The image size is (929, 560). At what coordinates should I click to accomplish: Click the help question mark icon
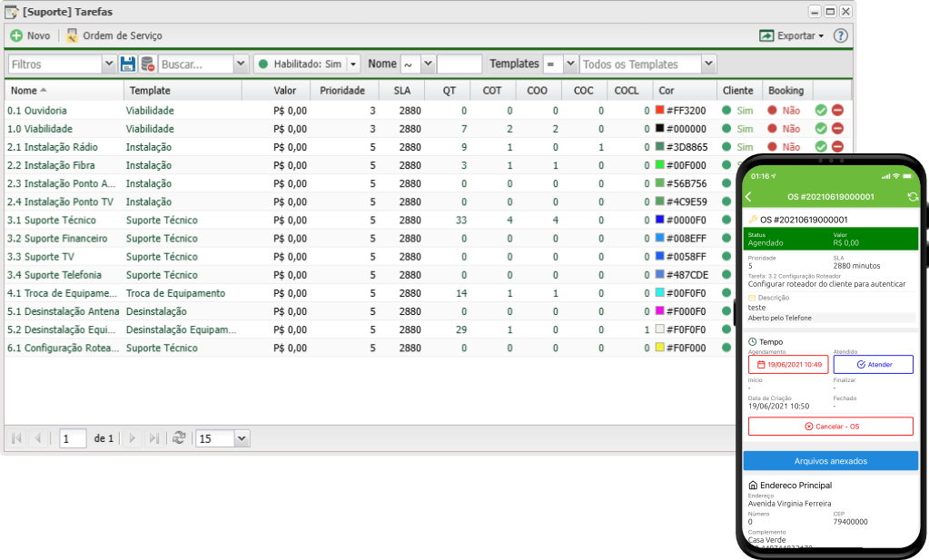[x=840, y=35]
